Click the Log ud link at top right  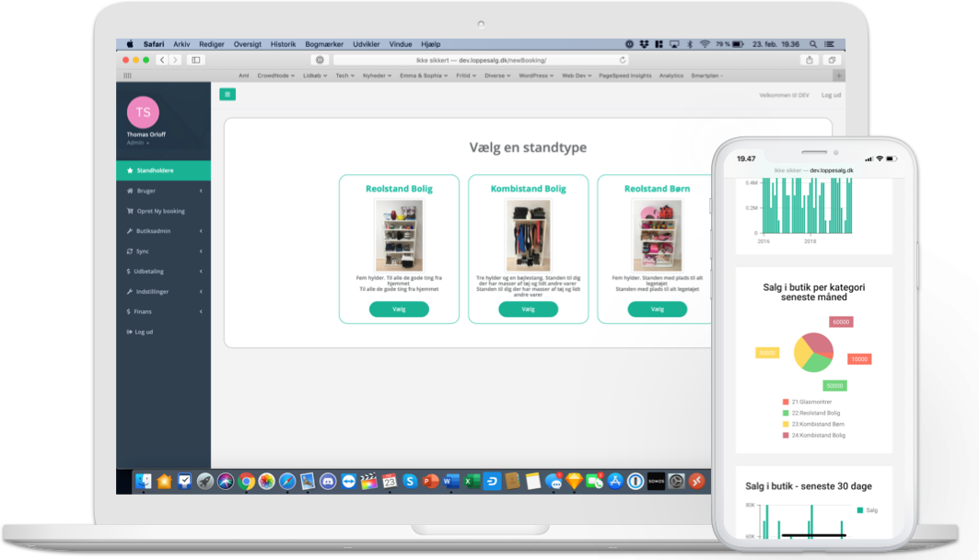click(831, 95)
